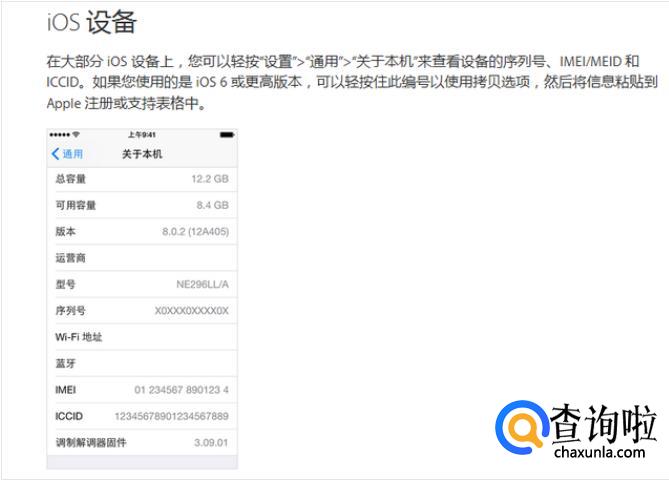Select the Wi-Fi 地址 row
Screen dimensions: 669x483
point(142,337)
